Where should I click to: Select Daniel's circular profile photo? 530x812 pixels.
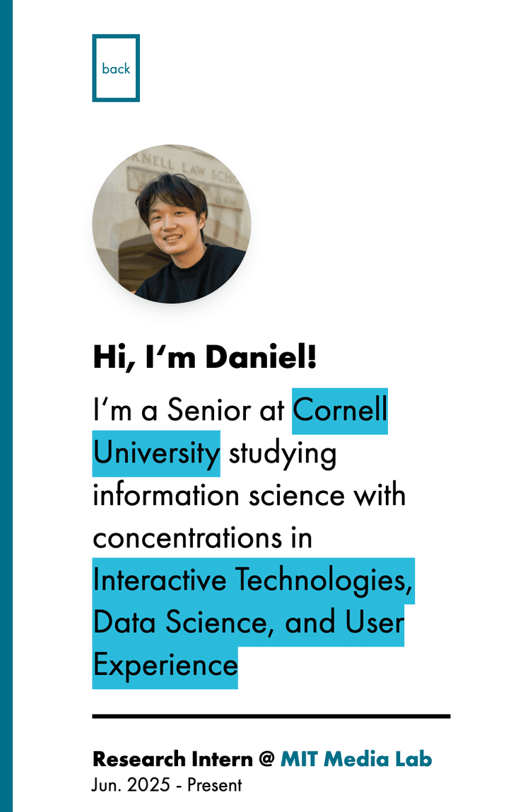point(172,224)
